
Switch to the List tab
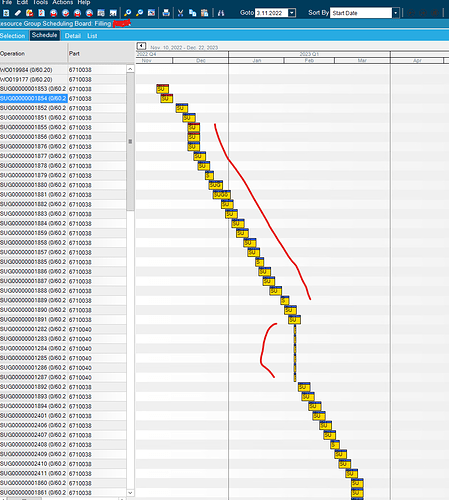[x=92, y=36]
